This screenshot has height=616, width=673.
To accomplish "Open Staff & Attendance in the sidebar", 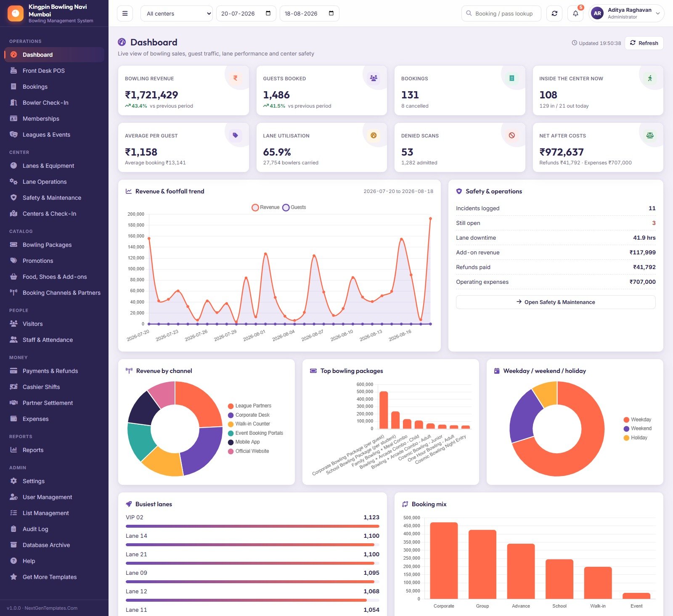I will coord(54,340).
